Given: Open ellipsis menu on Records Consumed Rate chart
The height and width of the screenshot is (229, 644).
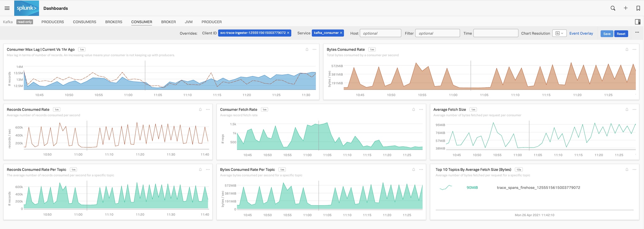Looking at the screenshot, I should [208, 109].
